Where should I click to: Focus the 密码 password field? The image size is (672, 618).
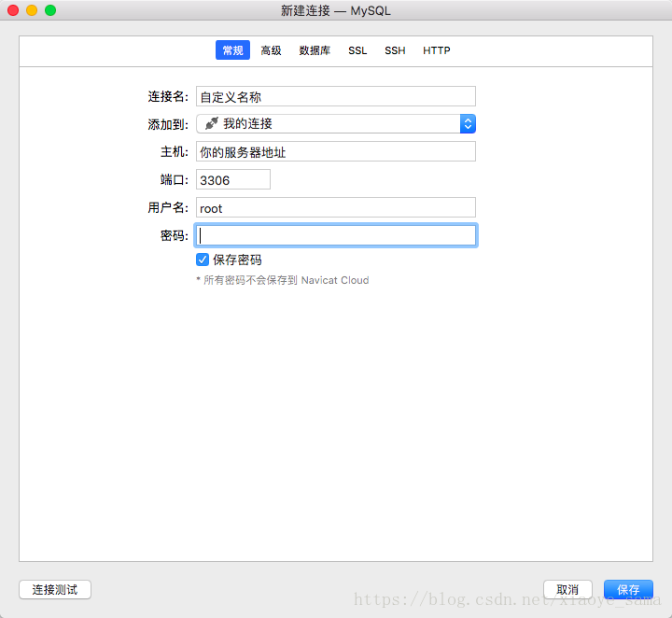[x=336, y=235]
